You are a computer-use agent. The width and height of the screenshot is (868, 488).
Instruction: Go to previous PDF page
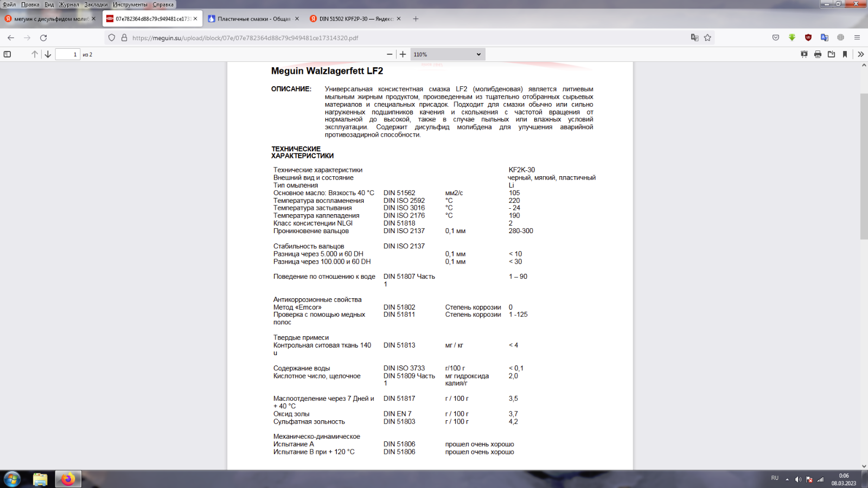click(35, 54)
